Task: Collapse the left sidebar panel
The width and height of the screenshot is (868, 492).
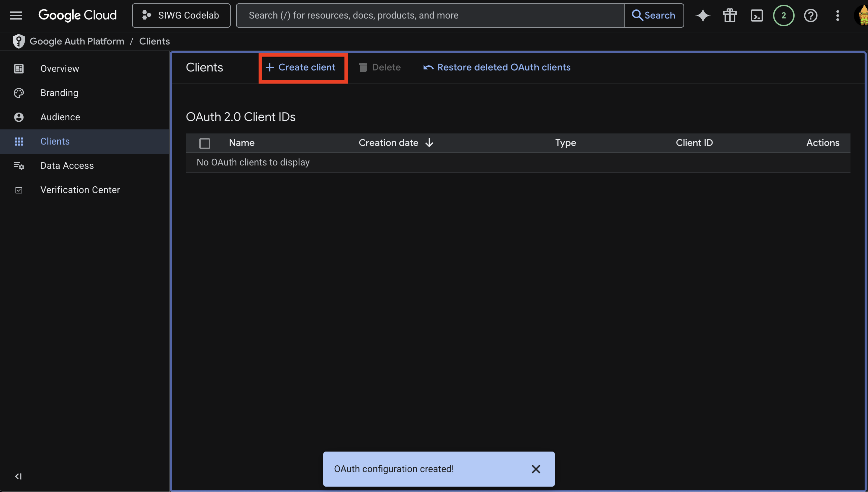Action: pos(19,476)
